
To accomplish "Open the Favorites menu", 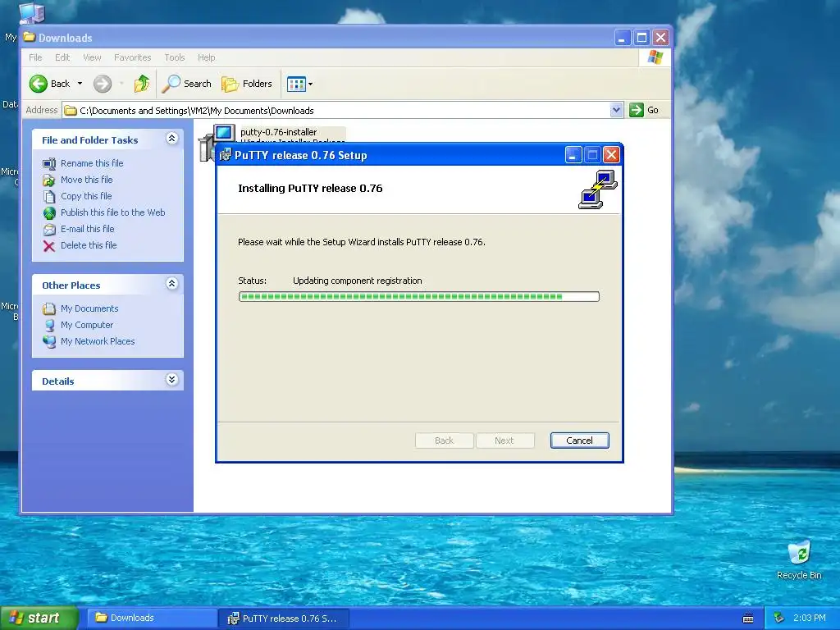I will [132, 57].
